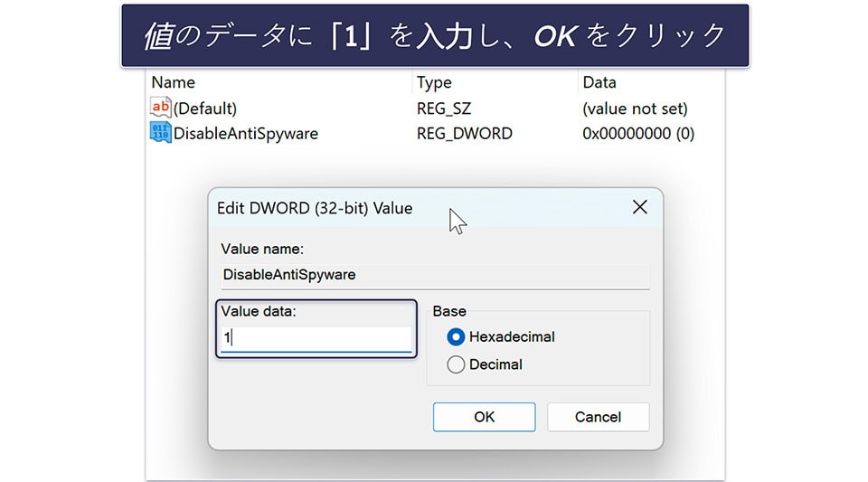Click the REG_DWORD type cell

coord(465,133)
